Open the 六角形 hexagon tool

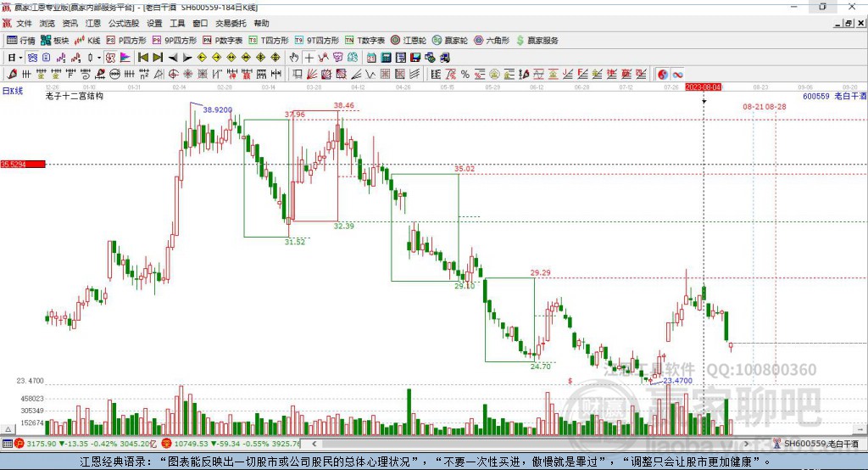492,41
